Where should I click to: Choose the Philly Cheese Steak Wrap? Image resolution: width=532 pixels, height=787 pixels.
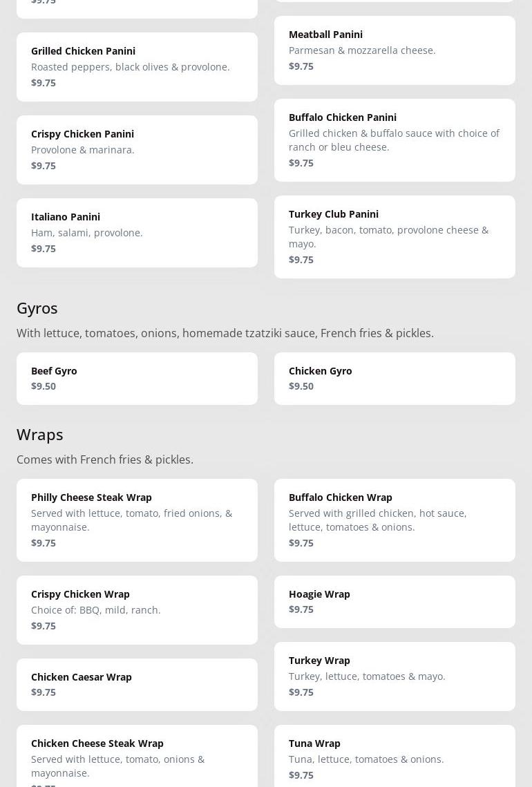point(137,520)
